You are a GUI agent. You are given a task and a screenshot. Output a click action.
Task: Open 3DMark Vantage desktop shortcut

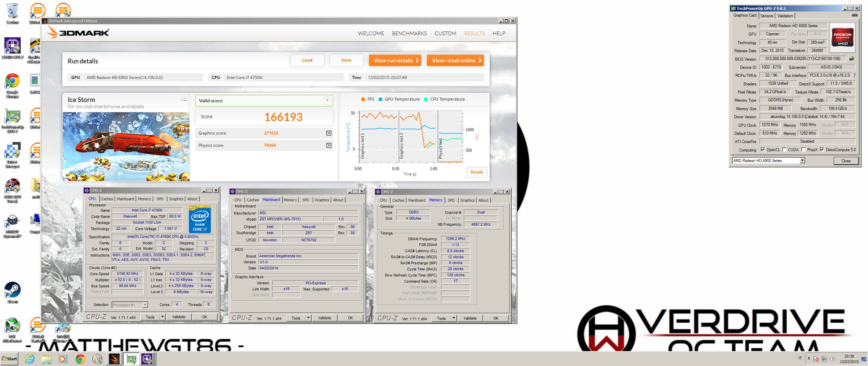point(38,330)
